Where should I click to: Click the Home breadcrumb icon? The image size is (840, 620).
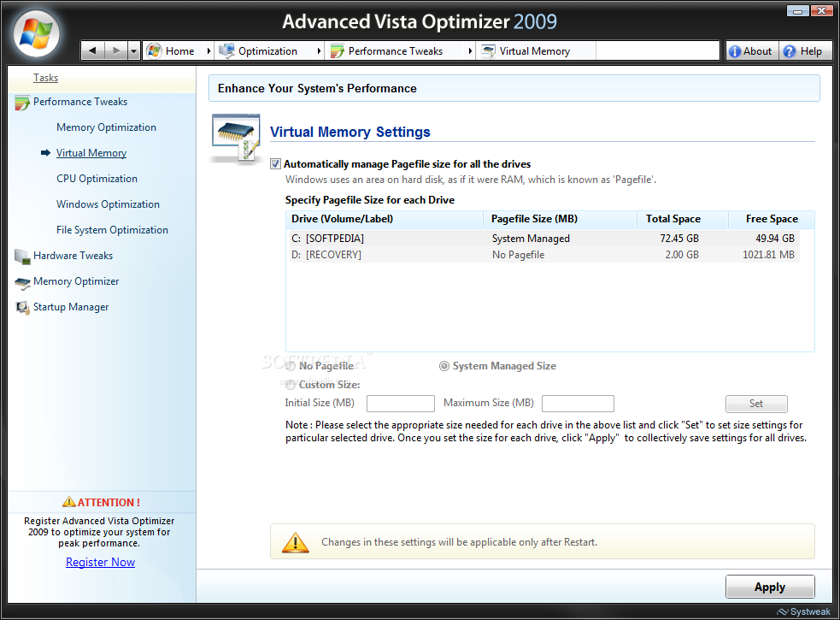pos(154,51)
